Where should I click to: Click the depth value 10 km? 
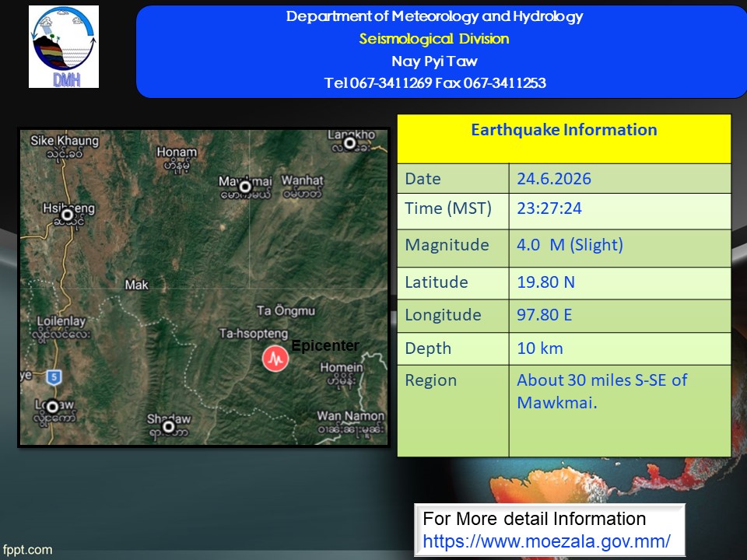click(540, 348)
